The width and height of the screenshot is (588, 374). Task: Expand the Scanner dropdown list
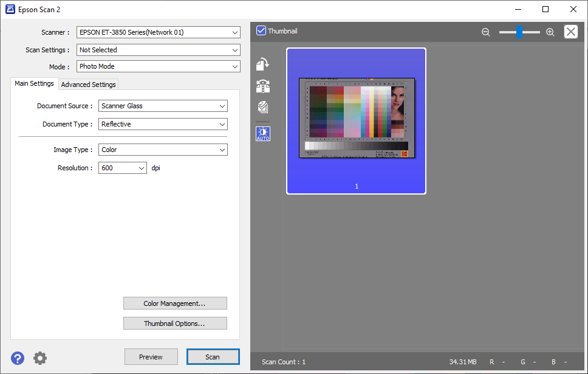[x=159, y=32]
